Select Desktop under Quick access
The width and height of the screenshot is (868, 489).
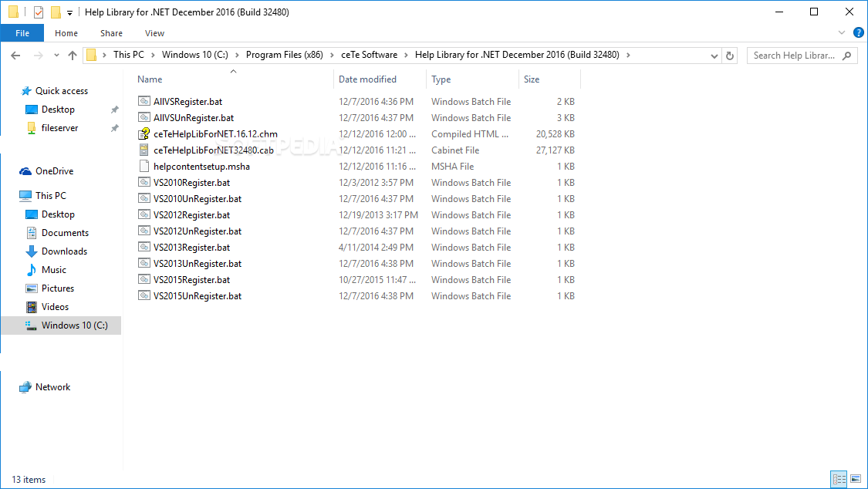pyautogui.click(x=58, y=110)
